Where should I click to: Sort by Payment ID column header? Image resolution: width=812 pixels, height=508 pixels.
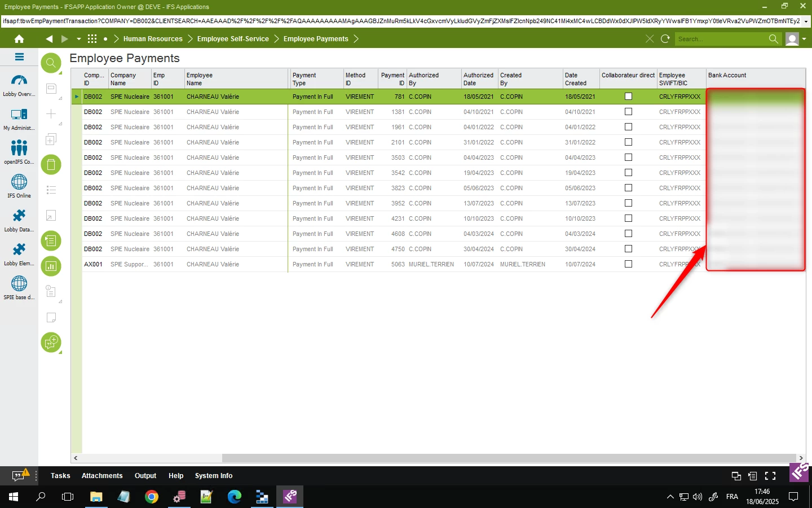(x=391, y=79)
